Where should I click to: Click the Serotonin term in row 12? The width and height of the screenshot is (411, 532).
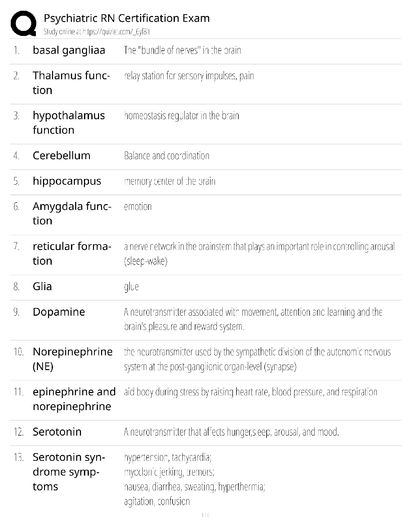point(57,432)
